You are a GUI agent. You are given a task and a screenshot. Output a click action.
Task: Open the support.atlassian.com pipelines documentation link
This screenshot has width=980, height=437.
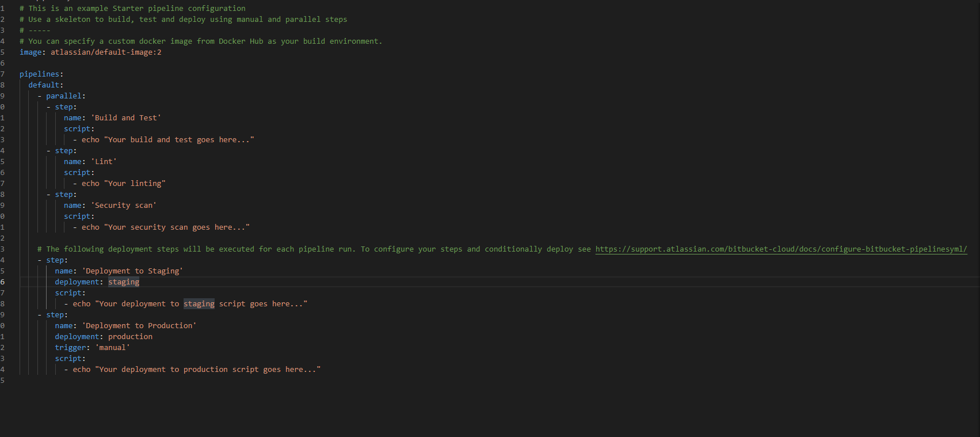click(x=781, y=249)
